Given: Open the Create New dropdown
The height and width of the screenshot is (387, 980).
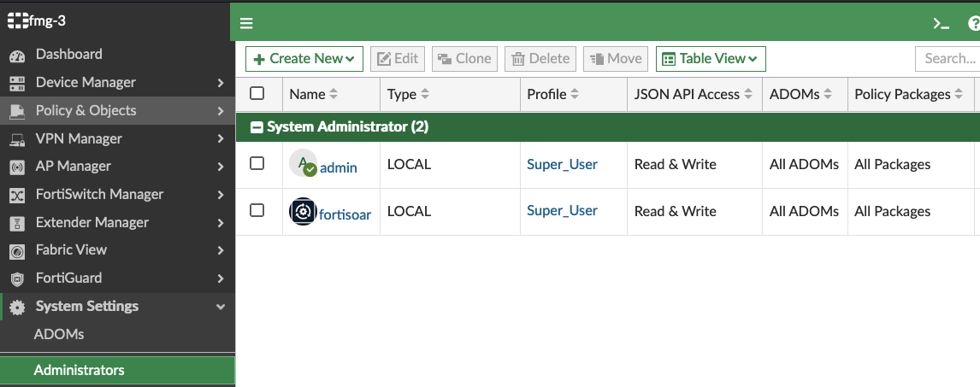Looking at the screenshot, I should [304, 59].
